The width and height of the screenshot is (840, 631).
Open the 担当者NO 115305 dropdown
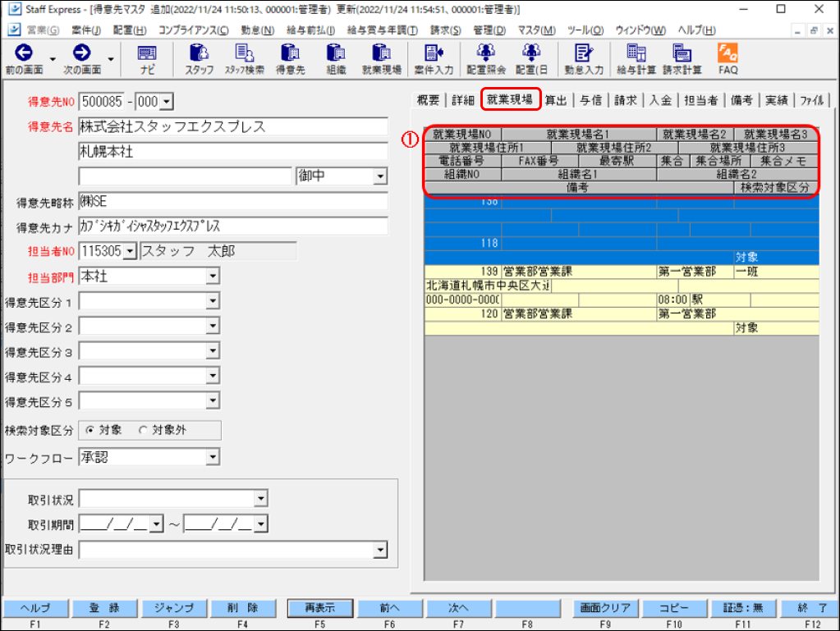click(x=131, y=251)
